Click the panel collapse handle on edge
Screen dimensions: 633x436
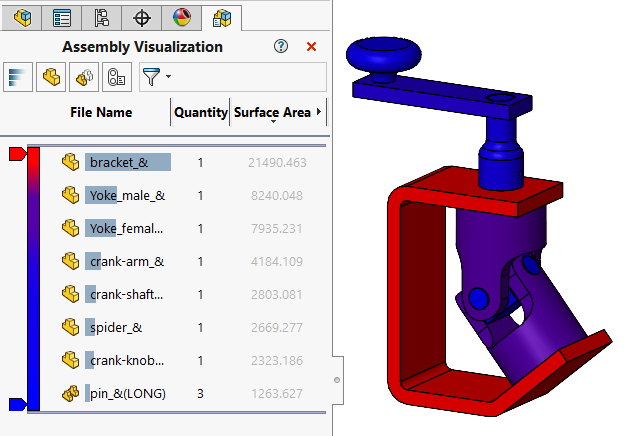(337, 380)
